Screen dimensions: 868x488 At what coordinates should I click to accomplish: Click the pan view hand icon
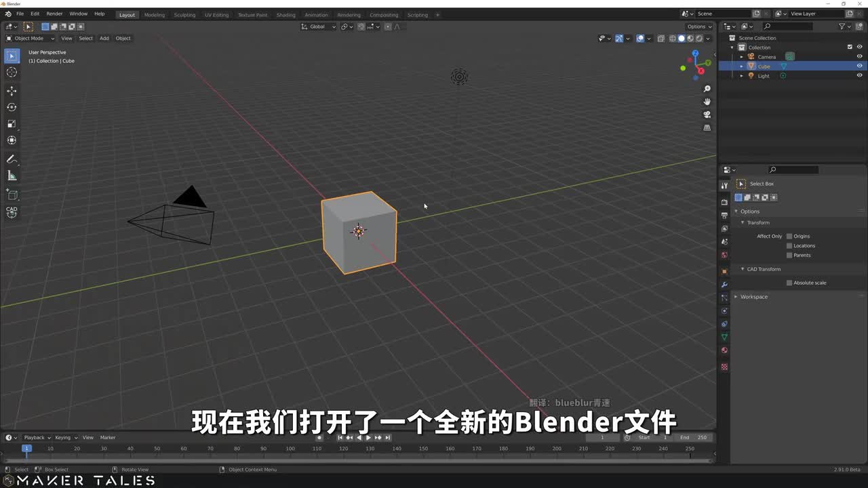(707, 102)
